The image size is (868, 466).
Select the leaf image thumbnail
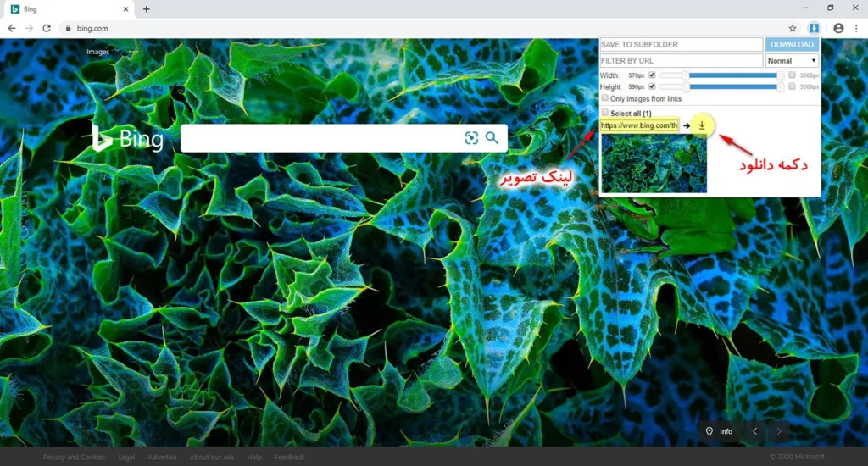point(654,164)
